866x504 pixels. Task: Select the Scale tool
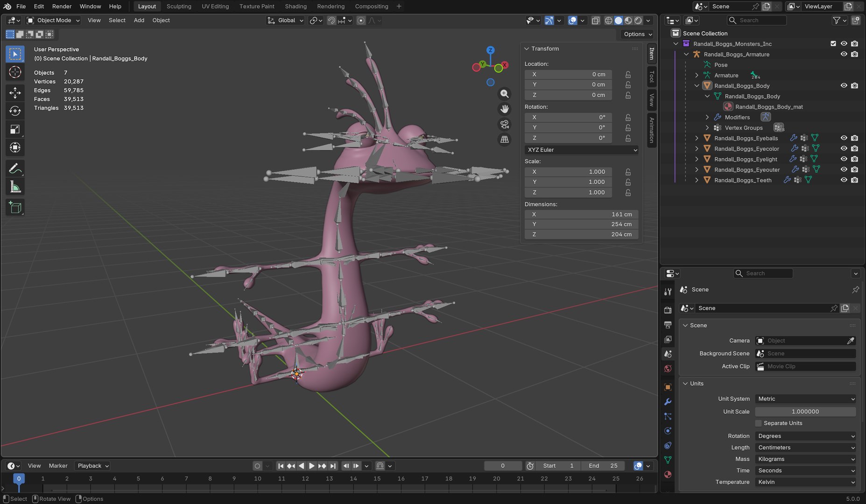point(15,129)
